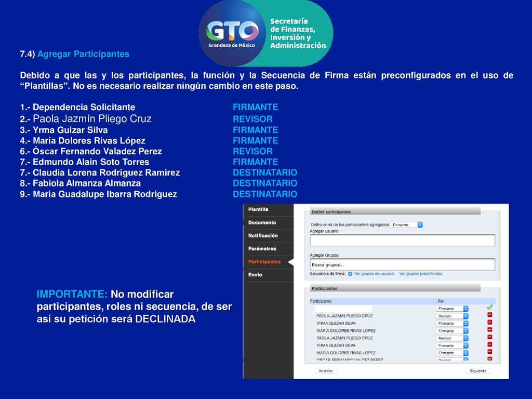Remove the first YRMA GUIZAR SILVA entry
532x399 pixels.
489,322
